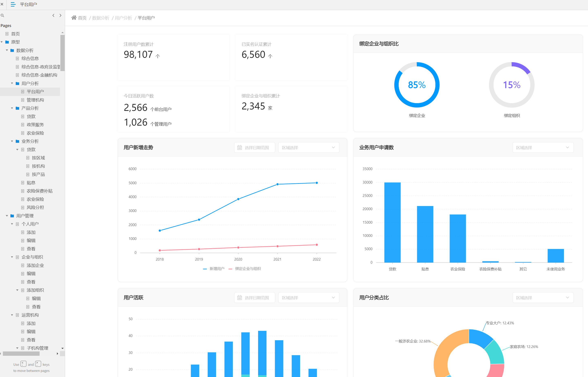The width and height of the screenshot is (588, 377).
Task: Click calendar icon in 用户新增走势 panel
Action: point(240,148)
